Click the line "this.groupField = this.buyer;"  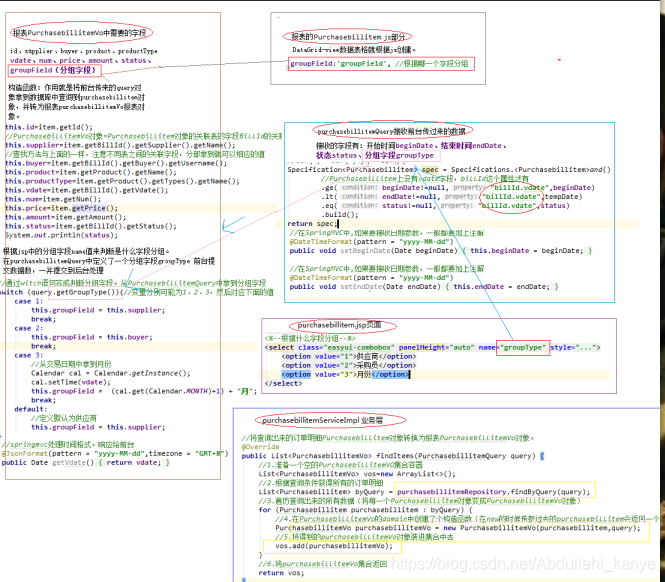(92, 337)
